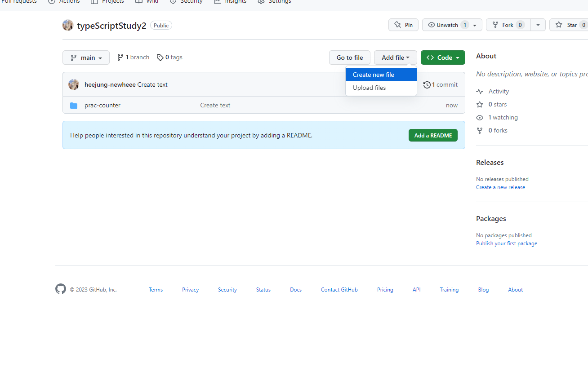Open the Contact GitHub footer link
This screenshot has height=367, width=588.
click(x=339, y=290)
